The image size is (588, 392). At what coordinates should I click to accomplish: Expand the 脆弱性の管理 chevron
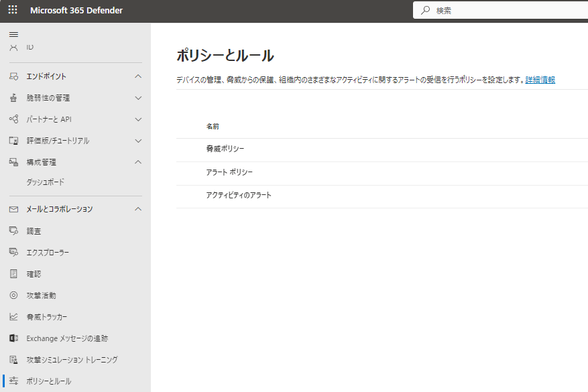tap(138, 99)
